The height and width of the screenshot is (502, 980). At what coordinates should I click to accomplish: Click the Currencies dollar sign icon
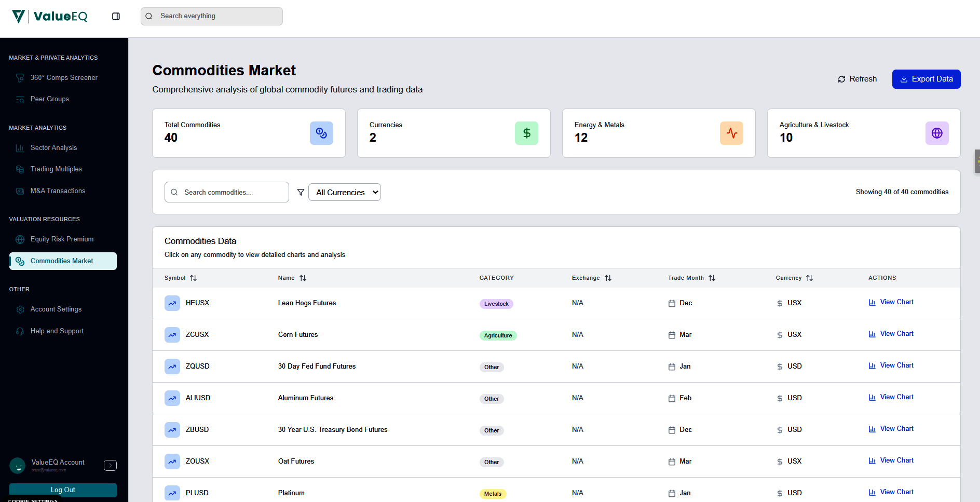click(x=526, y=133)
